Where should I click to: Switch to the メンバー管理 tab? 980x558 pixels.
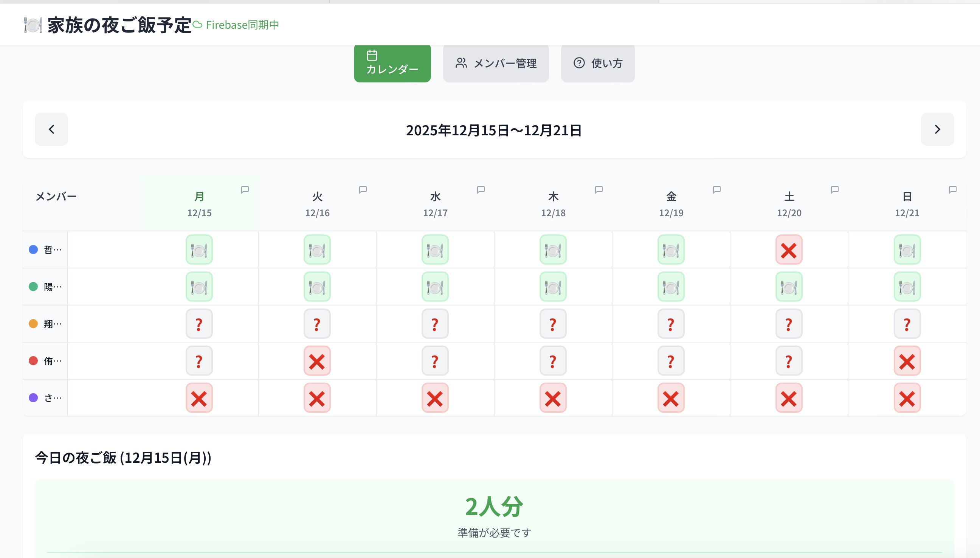[x=496, y=63]
